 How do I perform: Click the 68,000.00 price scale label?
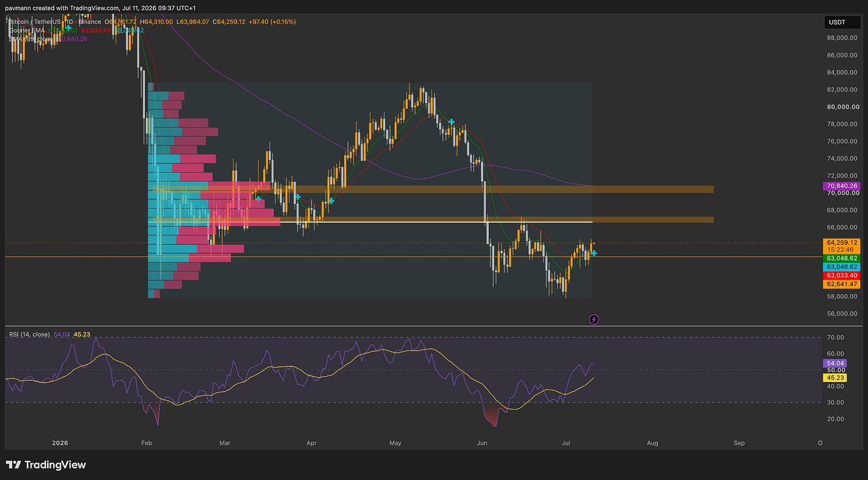pyautogui.click(x=841, y=210)
